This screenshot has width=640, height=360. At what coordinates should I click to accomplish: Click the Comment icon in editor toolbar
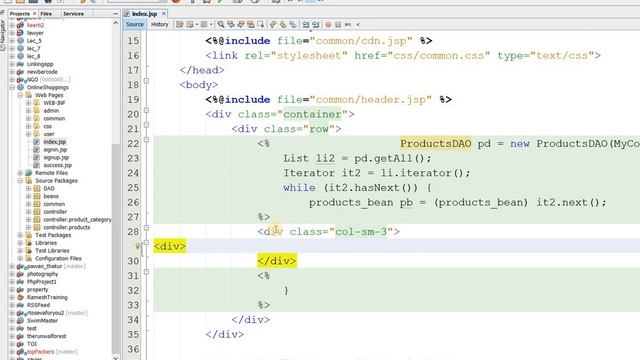click(x=348, y=24)
